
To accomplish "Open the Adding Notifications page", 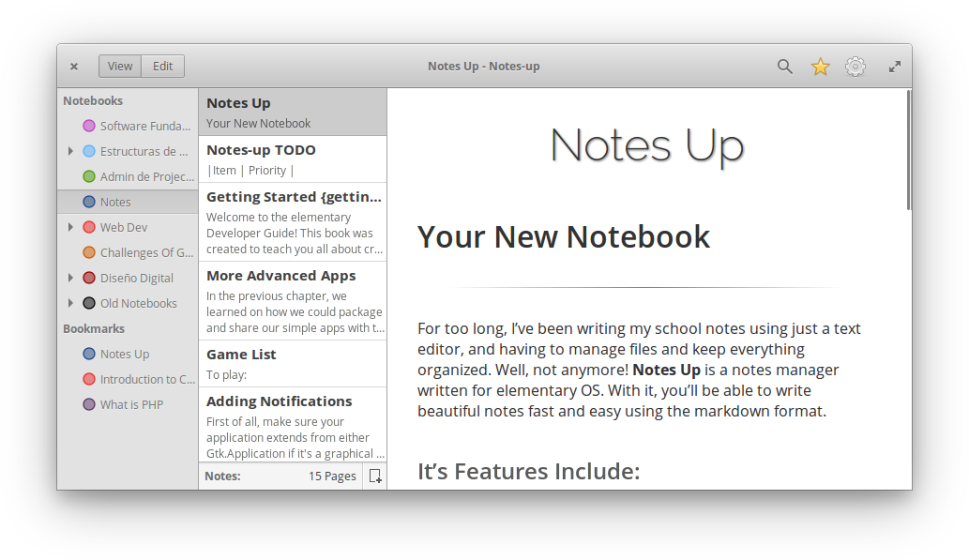I will click(293, 425).
